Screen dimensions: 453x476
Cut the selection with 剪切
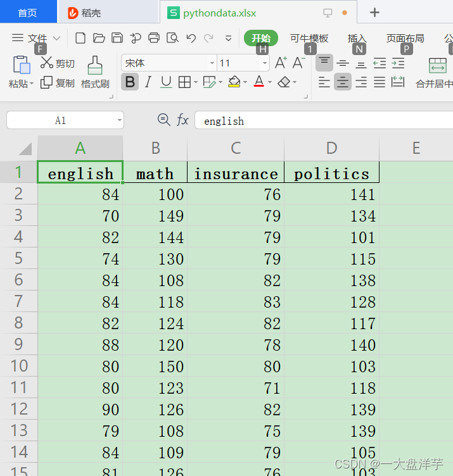click(x=58, y=63)
